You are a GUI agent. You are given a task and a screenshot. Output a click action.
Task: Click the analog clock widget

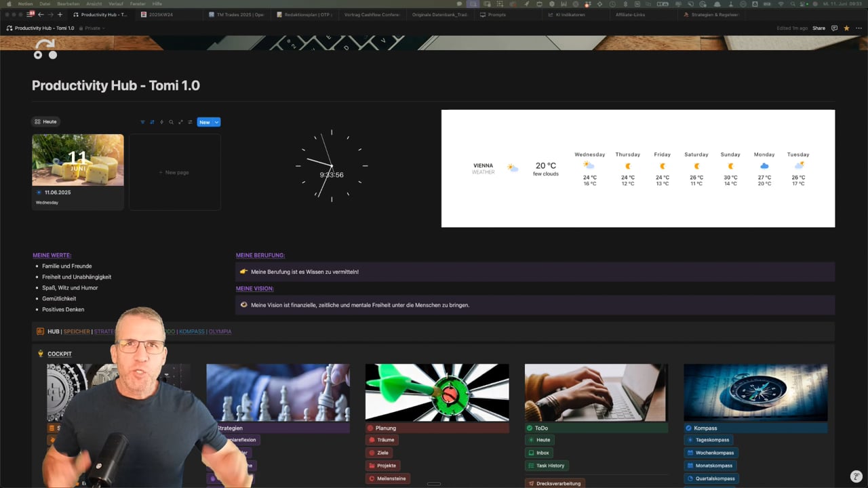click(332, 166)
